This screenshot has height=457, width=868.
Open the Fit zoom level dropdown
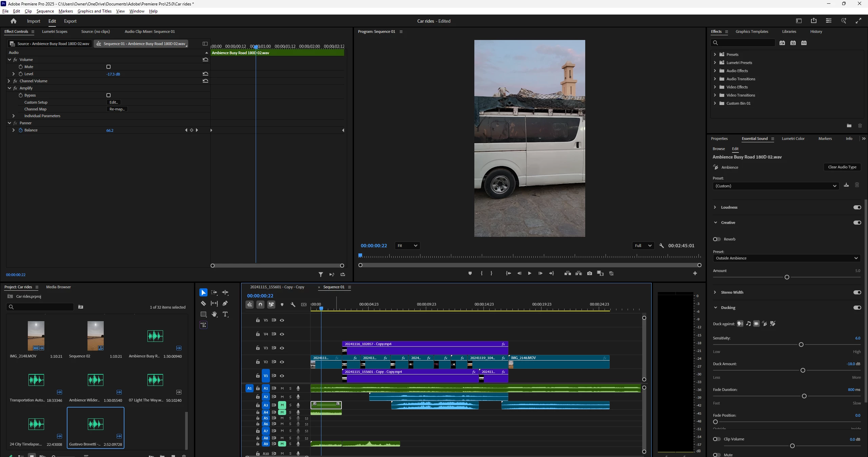click(407, 246)
